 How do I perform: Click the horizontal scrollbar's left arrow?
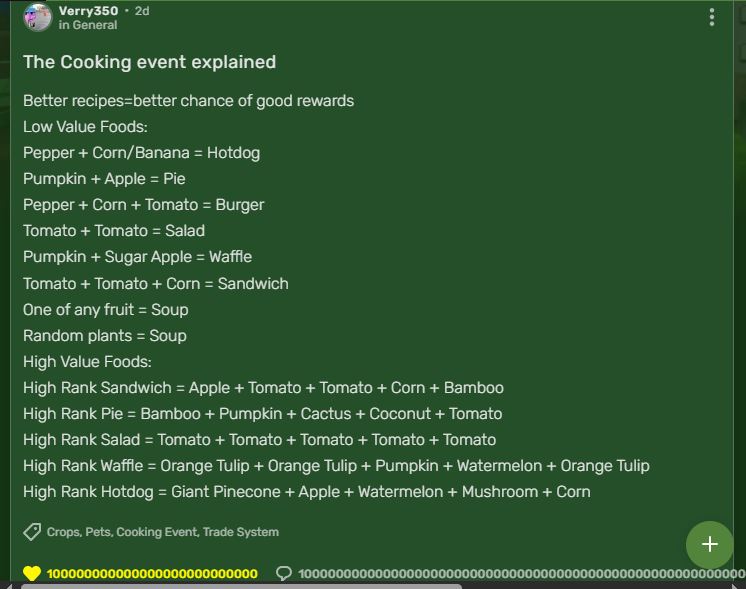(6, 585)
